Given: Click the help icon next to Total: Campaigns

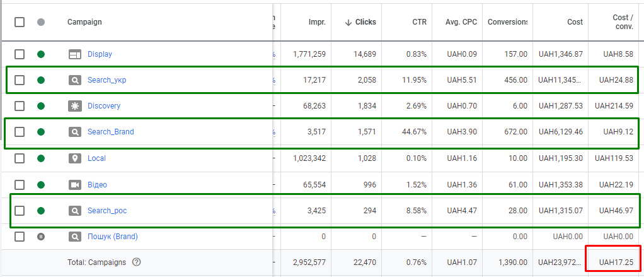Looking at the screenshot, I should [136, 262].
